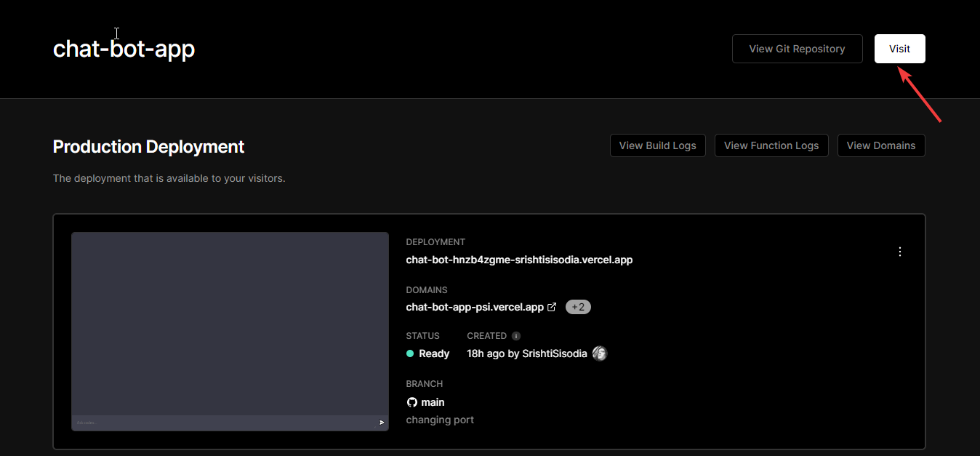Open View Function Logs

[x=771, y=145]
